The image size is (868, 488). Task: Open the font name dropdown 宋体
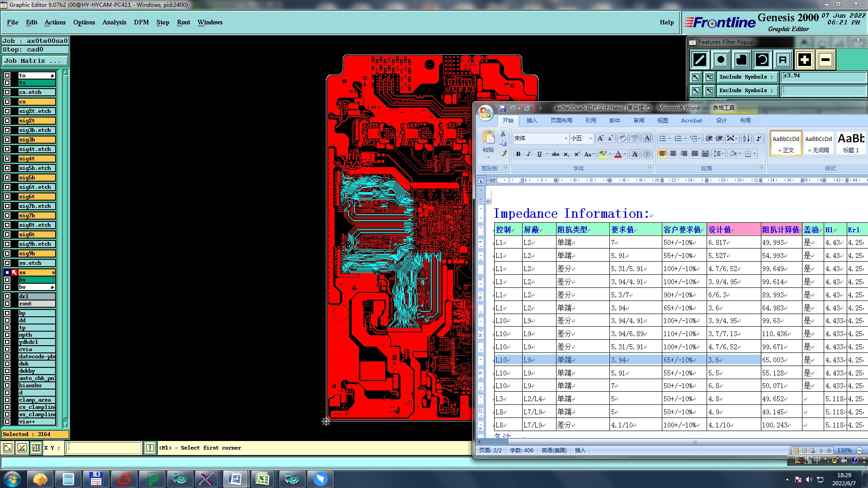(566, 138)
